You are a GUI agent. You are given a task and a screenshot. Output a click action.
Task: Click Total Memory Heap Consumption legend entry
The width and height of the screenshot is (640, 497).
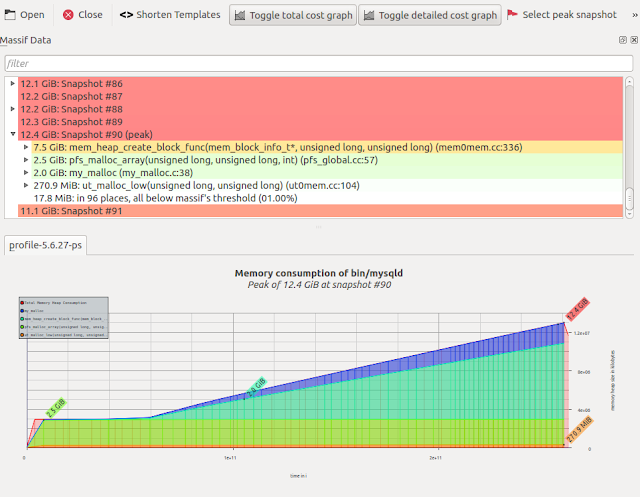(53, 303)
